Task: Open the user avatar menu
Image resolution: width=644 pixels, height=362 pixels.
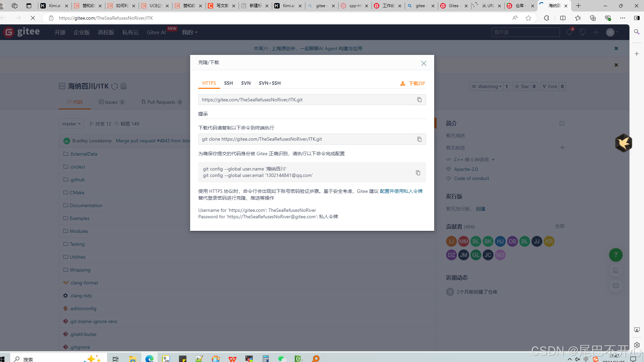Action: click(x=612, y=32)
